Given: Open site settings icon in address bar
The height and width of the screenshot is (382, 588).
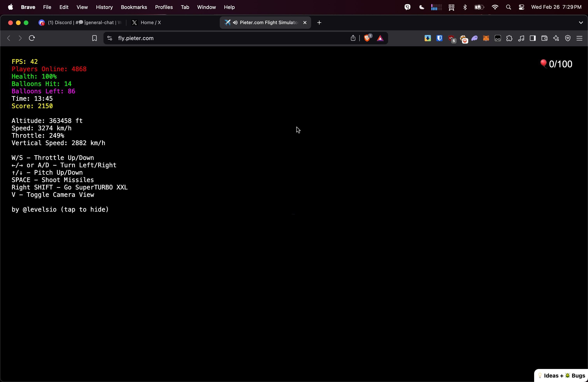Looking at the screenshot, I should point(110,38).
